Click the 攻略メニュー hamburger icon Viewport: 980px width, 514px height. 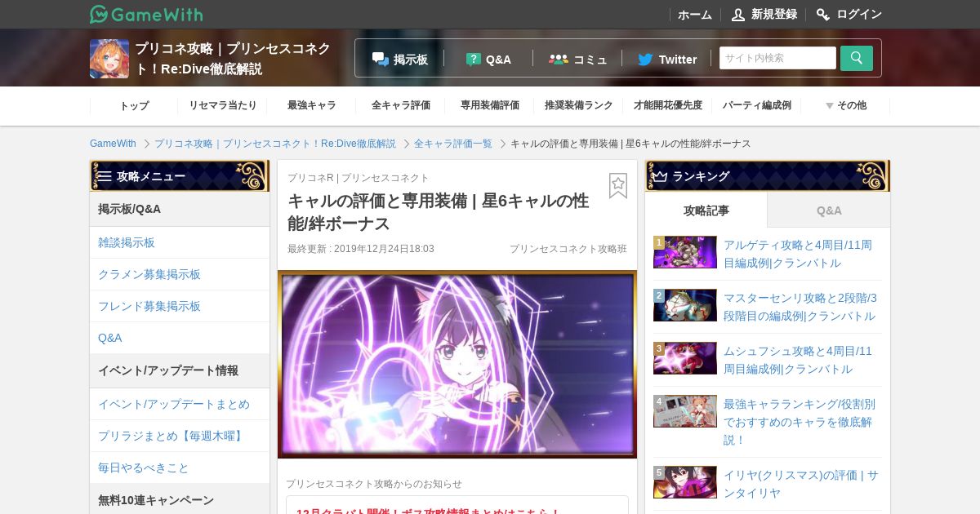[105, 176]
